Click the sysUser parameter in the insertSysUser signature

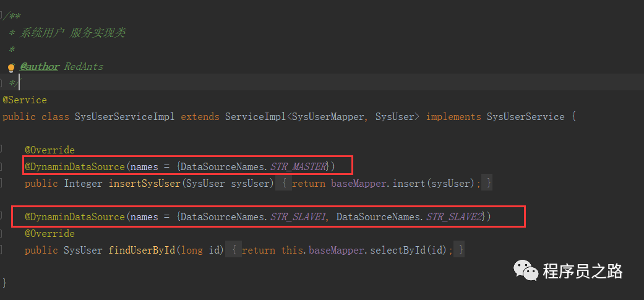click(250, 184)
